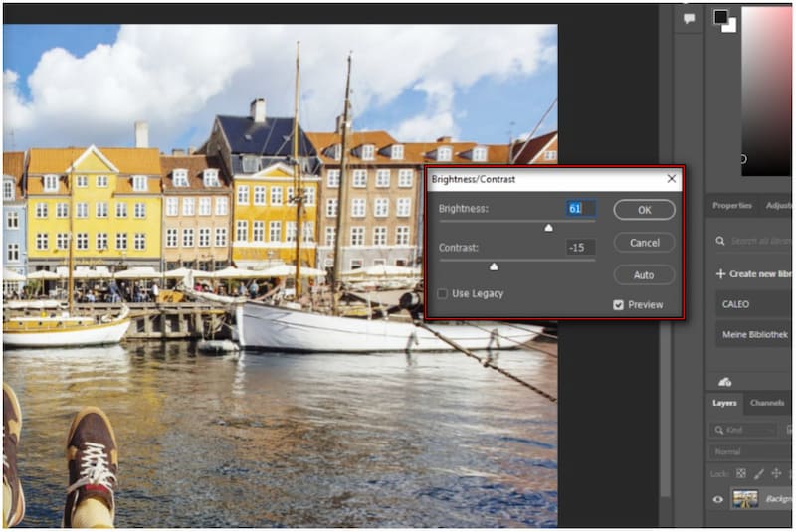This screenshot has width=796, height=532.
Task: Switch to the Channels tab
Action: click(x=767, y=403)
